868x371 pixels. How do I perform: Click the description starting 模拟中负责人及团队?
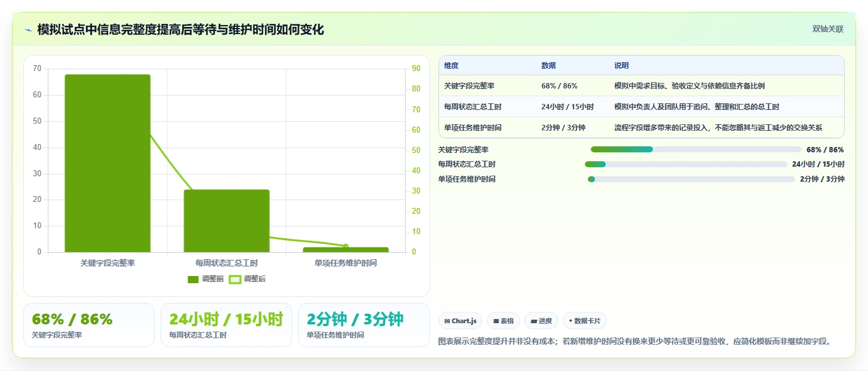pyautogui.click(x=697, y=107)
